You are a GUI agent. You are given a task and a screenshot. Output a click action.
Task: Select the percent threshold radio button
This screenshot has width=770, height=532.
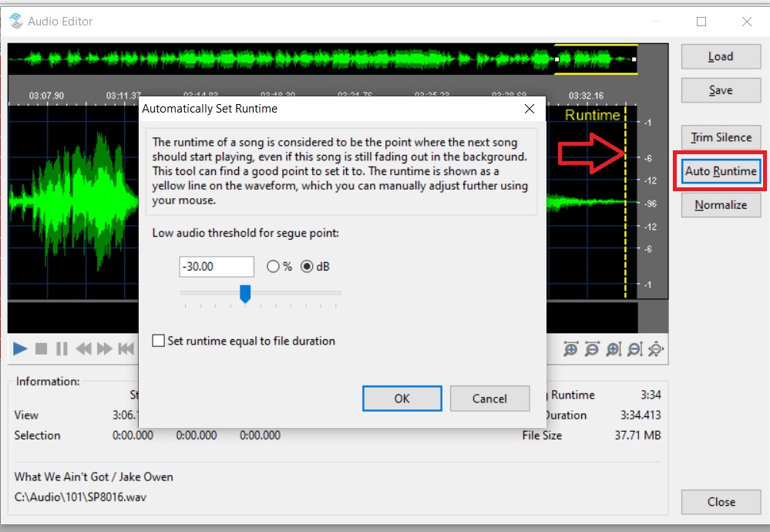pyautogui.click(x=273, y=267)
